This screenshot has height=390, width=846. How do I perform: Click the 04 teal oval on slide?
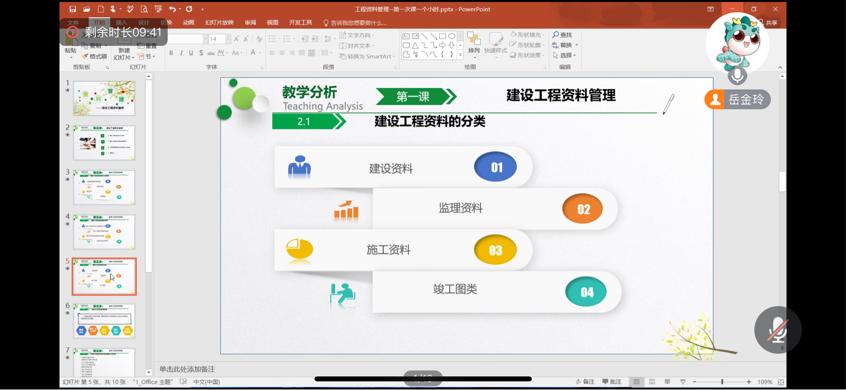click(586, 292)
